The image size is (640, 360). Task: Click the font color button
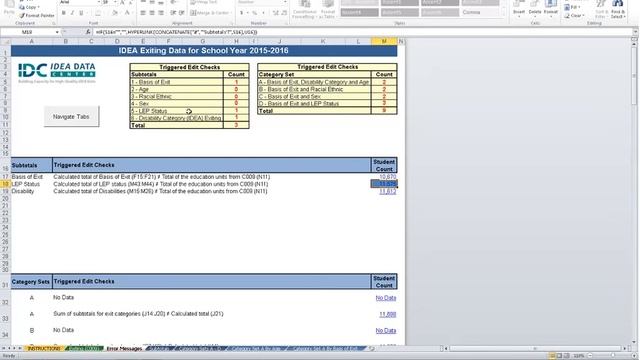click(127, 13)
